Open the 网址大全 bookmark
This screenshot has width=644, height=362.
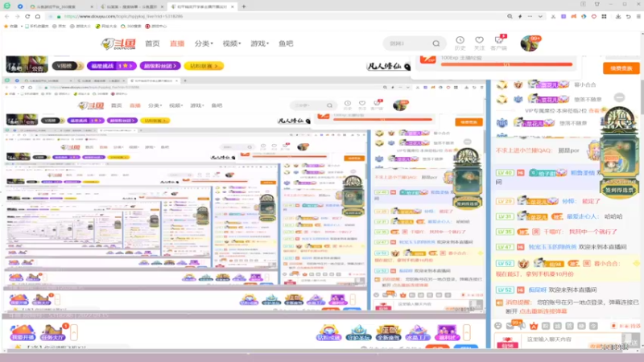pyautogui.click(x=106, y=26)
